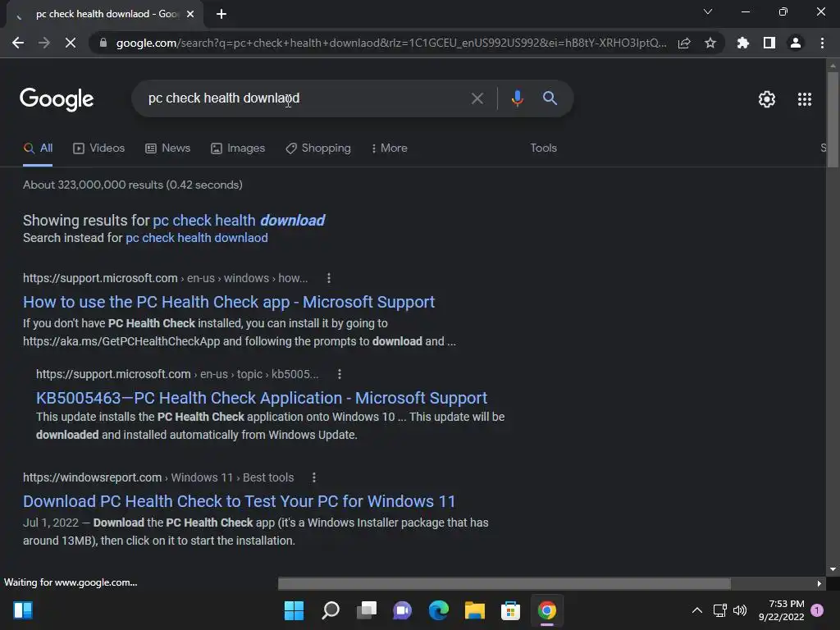This screenshot has height=630, width=840.
Task: Close the pc check health tab
Action: click(x=190, y=14)
